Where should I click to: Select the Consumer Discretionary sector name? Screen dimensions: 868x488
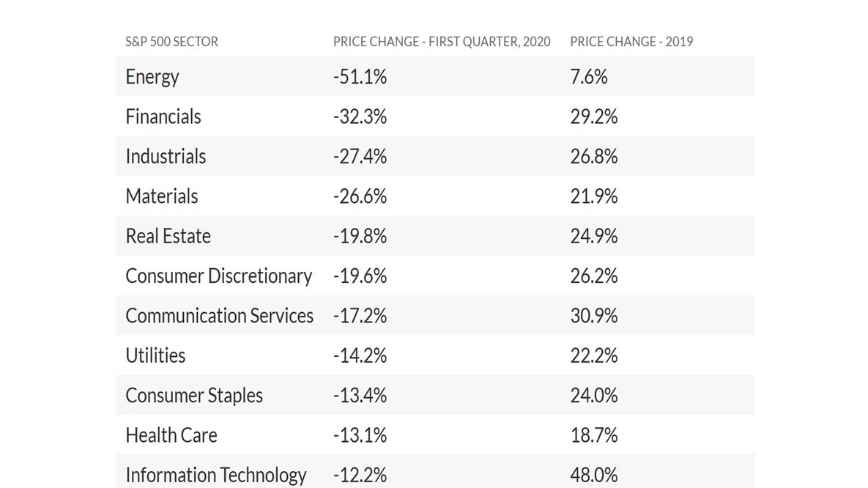(218, 276)
